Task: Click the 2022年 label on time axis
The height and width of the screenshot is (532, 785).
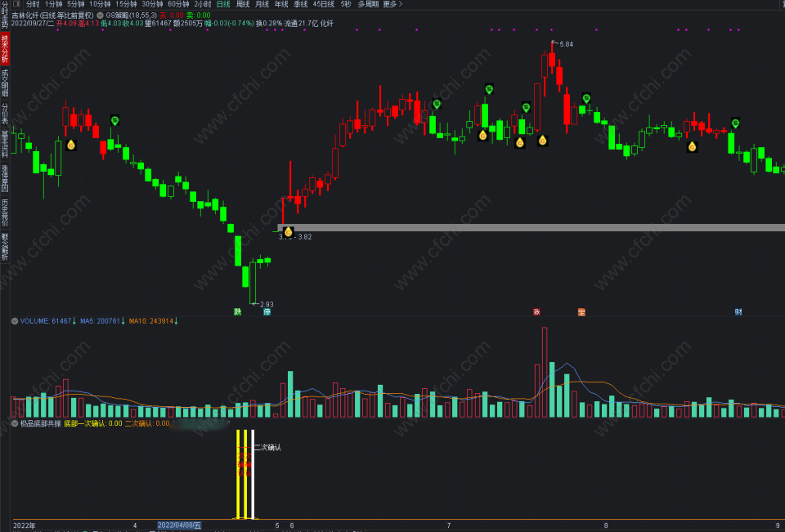Action: [24, 525]
